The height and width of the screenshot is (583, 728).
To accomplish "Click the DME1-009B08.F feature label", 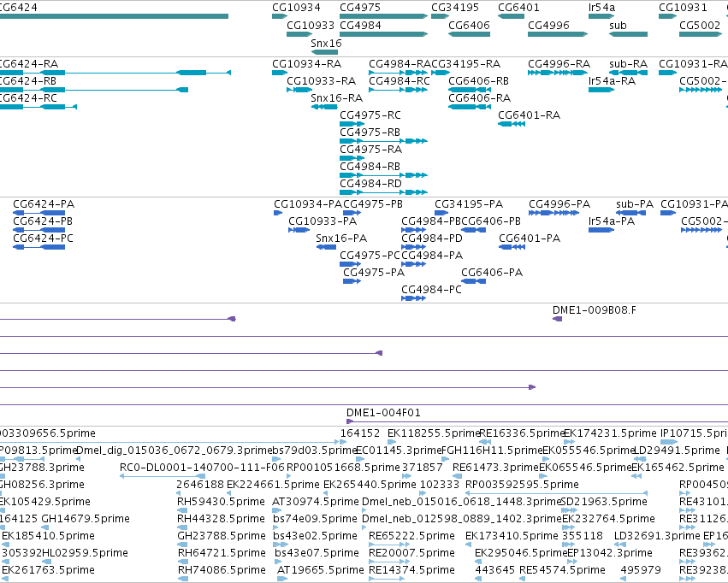I will 595,310.
